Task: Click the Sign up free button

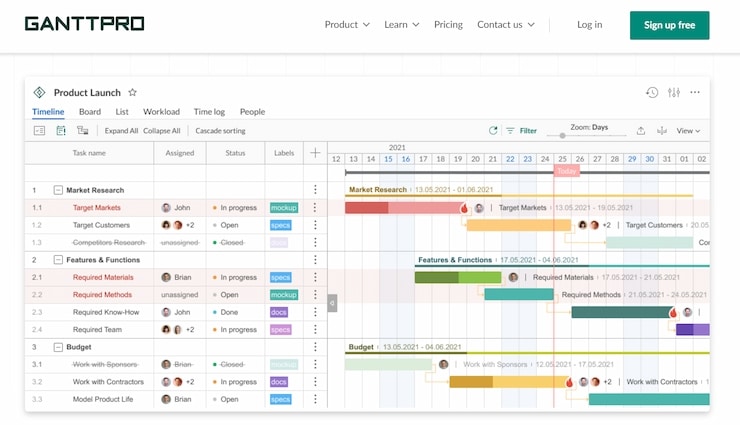Action: (x=669, y=25)
